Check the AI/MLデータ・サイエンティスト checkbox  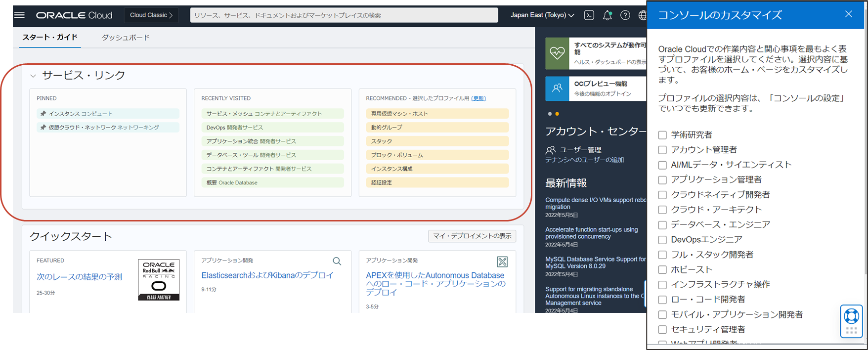(662, 165)
